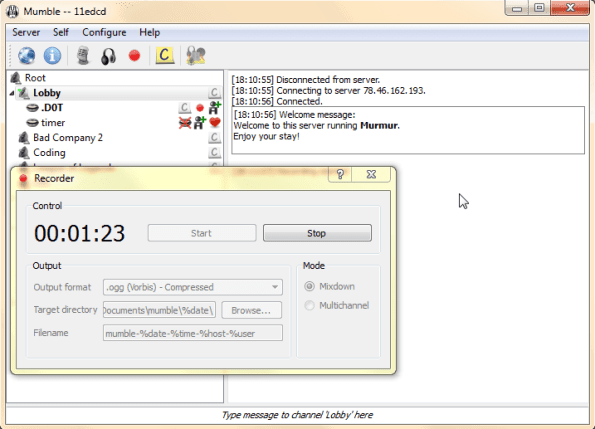The image size is (595, 429).
Task: Click the Lobby channel comment icon
Action: point(214,93)
